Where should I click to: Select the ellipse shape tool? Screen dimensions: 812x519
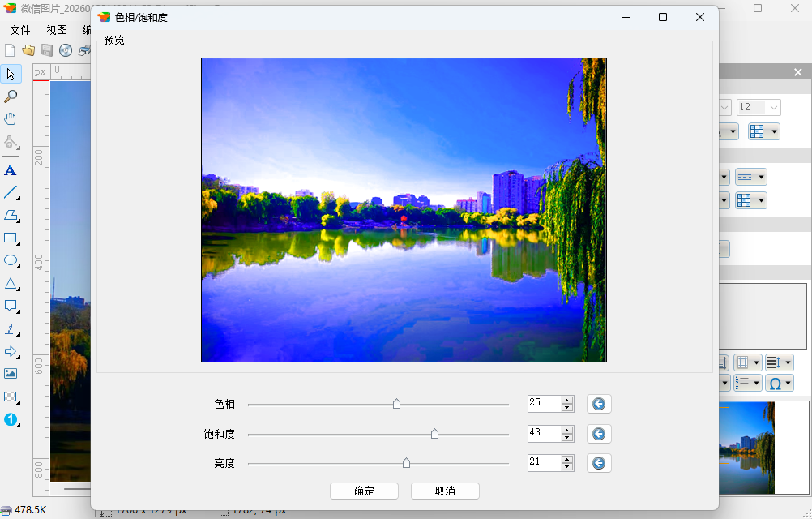(11, 261)
